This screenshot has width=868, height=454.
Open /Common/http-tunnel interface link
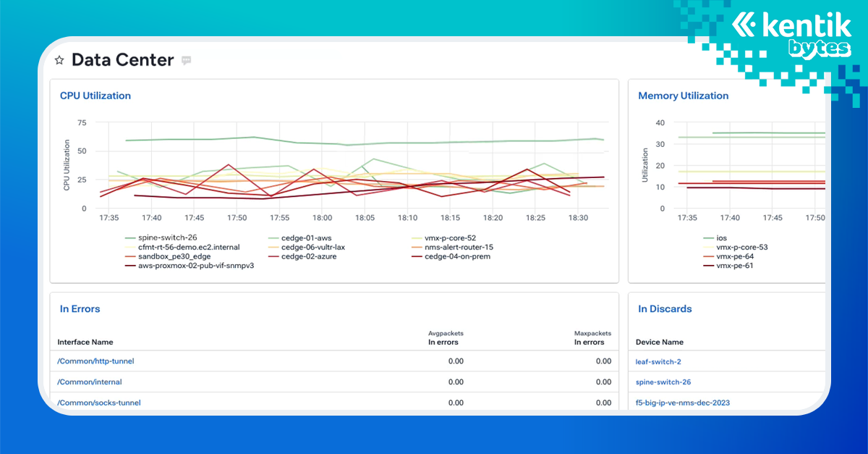pyautogui.click(x=95, y=361)
